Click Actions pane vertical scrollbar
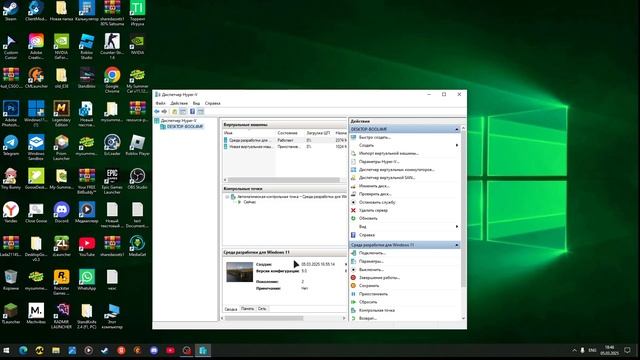Image resolution: width=640 pixels, height=360 pixels. pos(463,208)
